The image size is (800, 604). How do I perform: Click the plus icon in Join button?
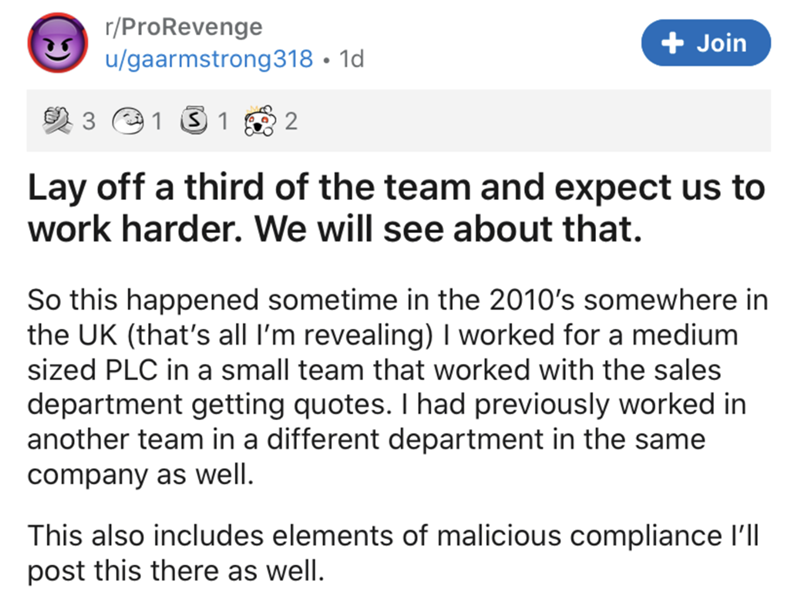[x=673, y=43]
